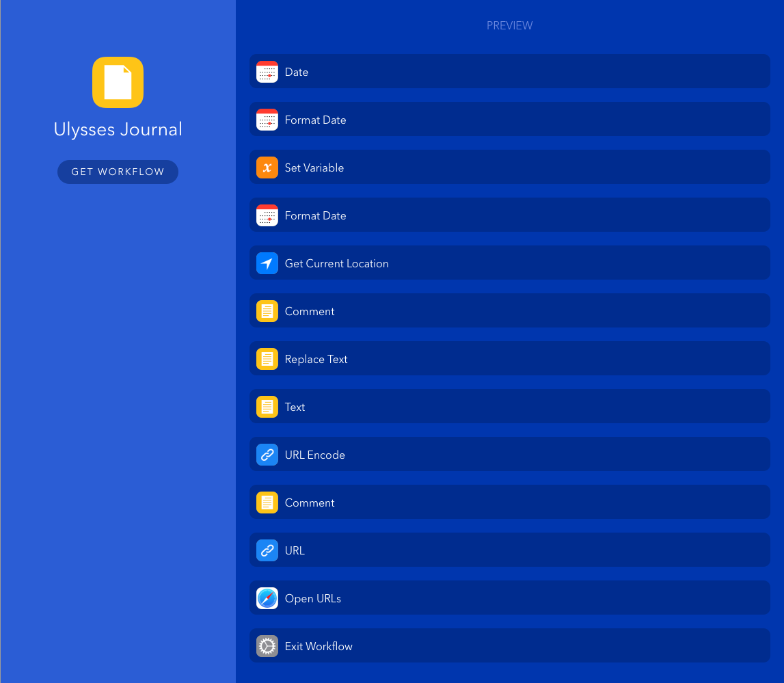Select the Date action row
The width and height of the screenshot is (784, 683).
coord(509,71)
